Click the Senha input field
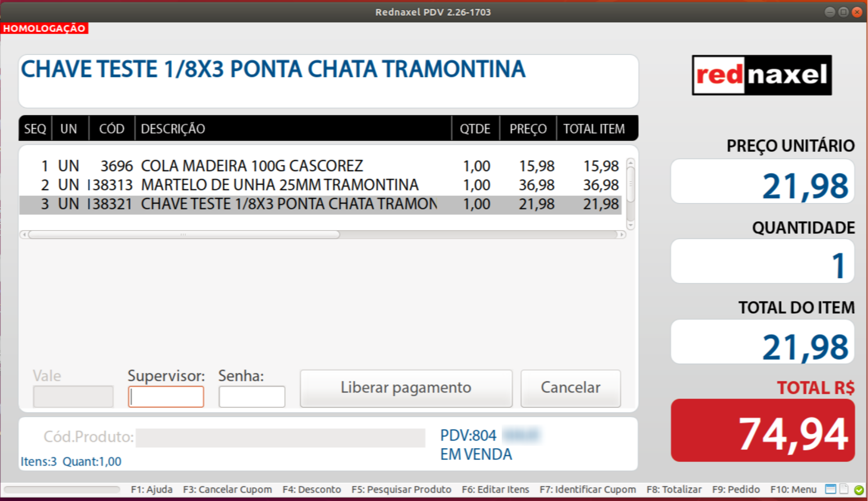The image size is (868, 501). [x=252, y=397]
